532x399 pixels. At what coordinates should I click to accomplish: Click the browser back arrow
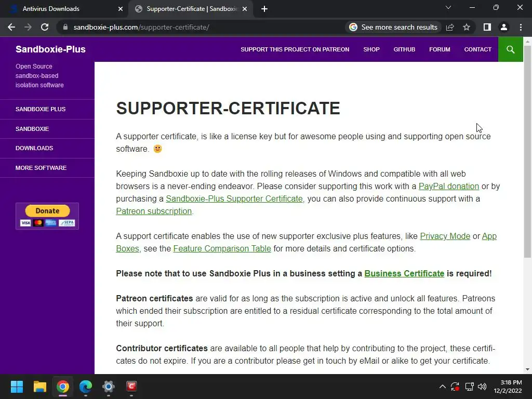click(11, 27)
